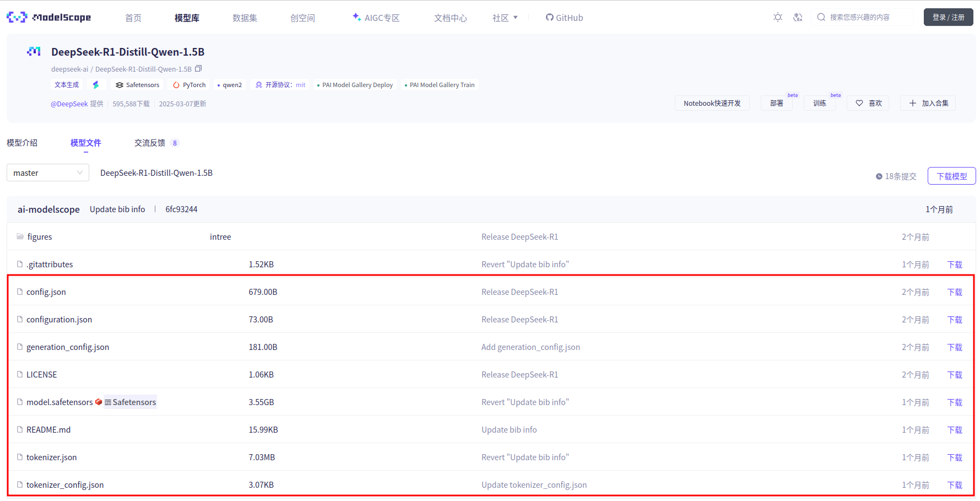Click the search magnifier icon
The width and height of the screenshot is (980, 501).
click(821, 17)
